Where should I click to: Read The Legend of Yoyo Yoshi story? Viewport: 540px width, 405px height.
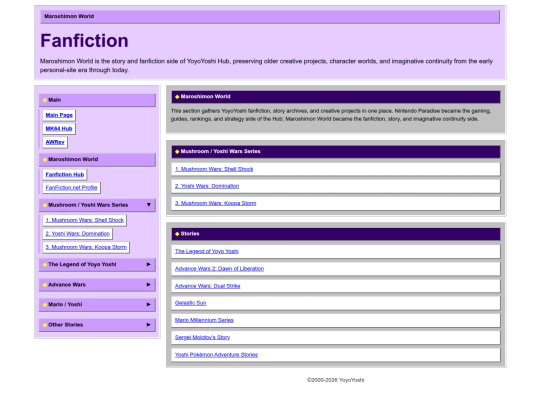(207, 251)
